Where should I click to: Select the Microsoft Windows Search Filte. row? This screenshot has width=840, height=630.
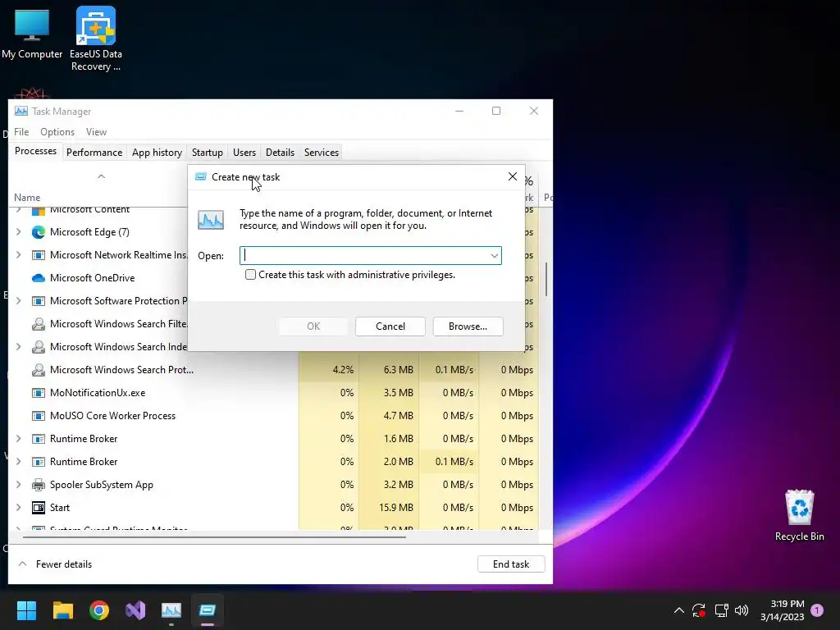110,324
